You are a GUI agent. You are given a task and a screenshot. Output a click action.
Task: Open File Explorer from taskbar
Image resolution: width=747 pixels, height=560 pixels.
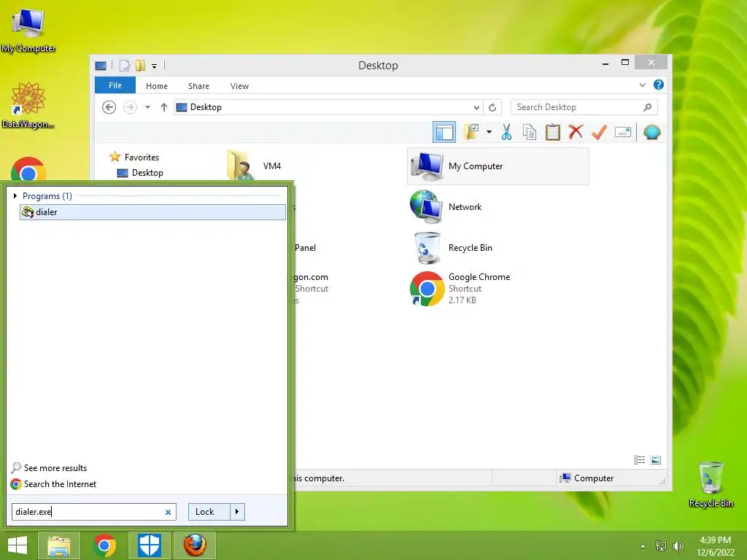[x=58, y=545]
